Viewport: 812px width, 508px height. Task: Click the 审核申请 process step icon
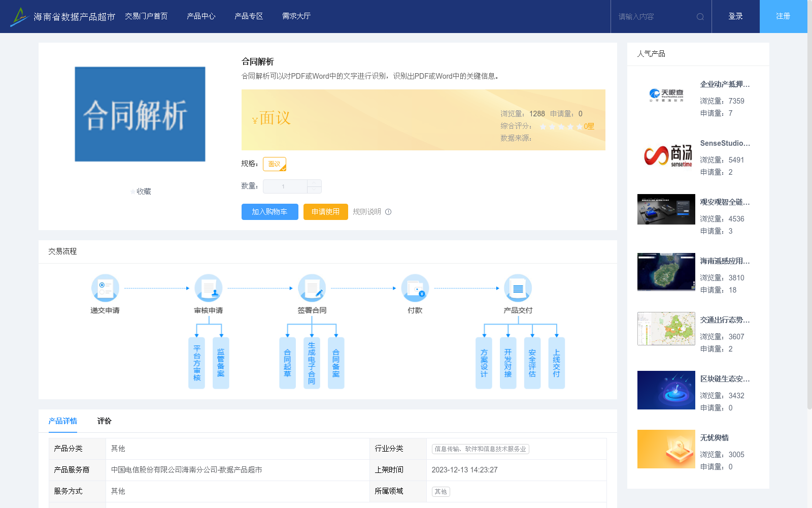tap(209, 288)
